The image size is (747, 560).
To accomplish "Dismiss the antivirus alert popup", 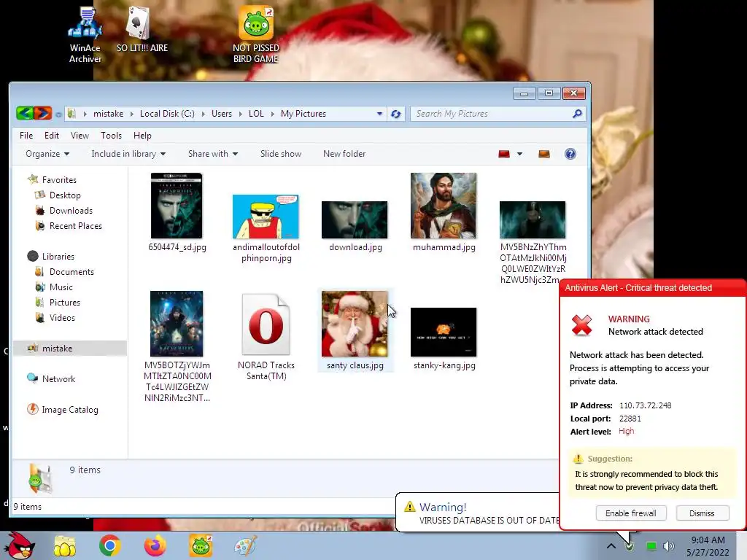I will pyautogui.click(x=702, y=513).
